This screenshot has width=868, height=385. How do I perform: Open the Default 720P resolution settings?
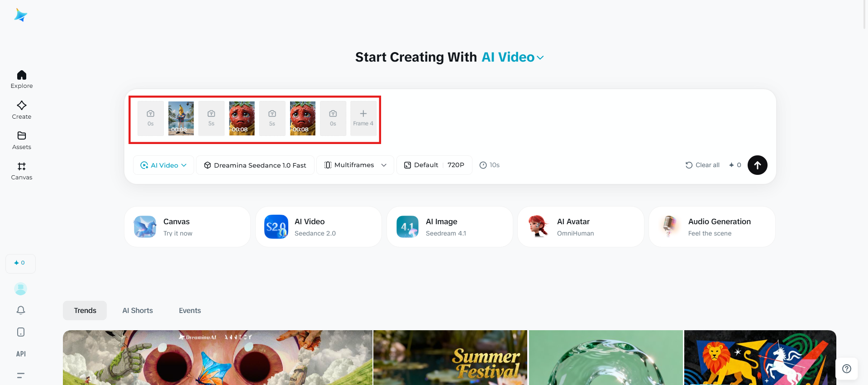(434, 165)
